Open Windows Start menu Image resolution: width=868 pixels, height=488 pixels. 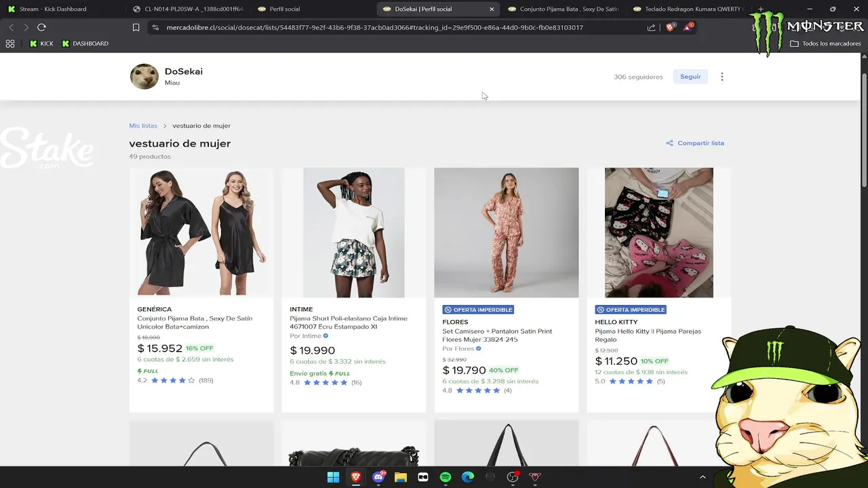point(333,477)
